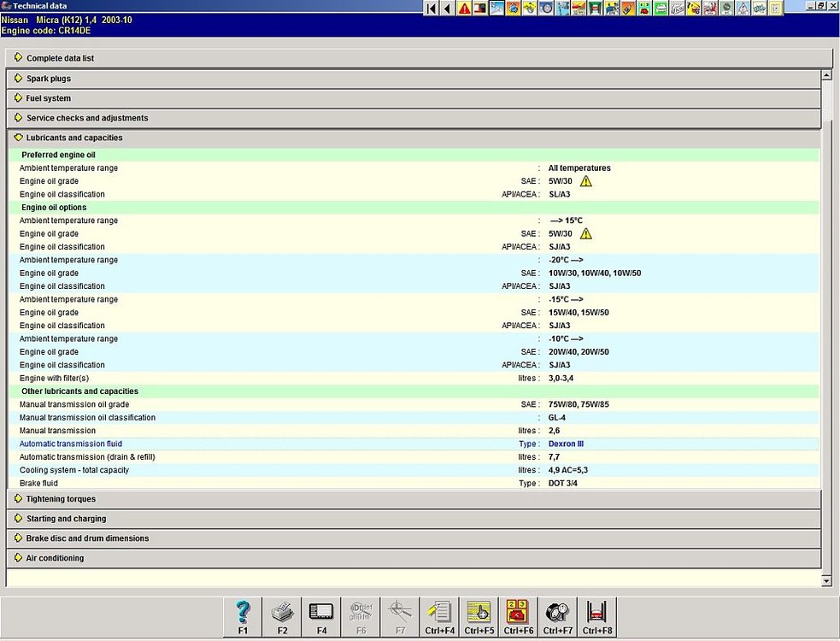Select the DOT 3/4 value

tap(562, 483)
